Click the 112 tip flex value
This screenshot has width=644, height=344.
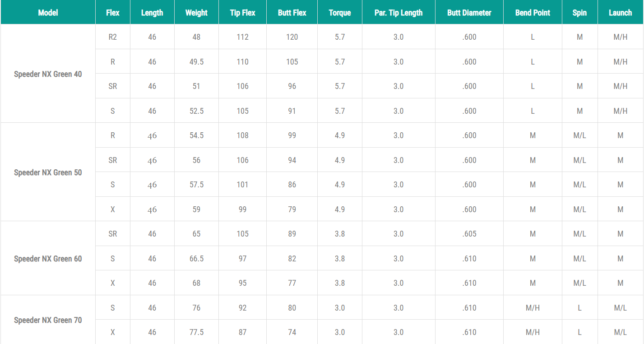click(x=242, y=37)
